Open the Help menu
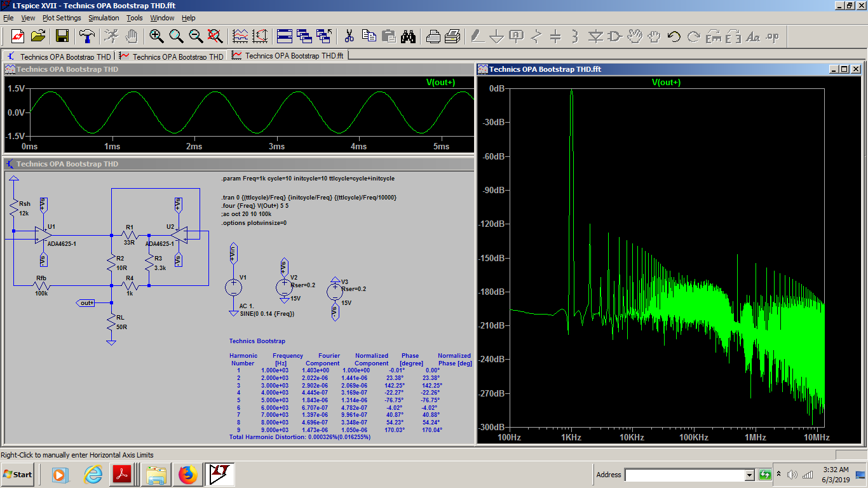The width and height of the screenshot is (868, 488). point(189,18)
